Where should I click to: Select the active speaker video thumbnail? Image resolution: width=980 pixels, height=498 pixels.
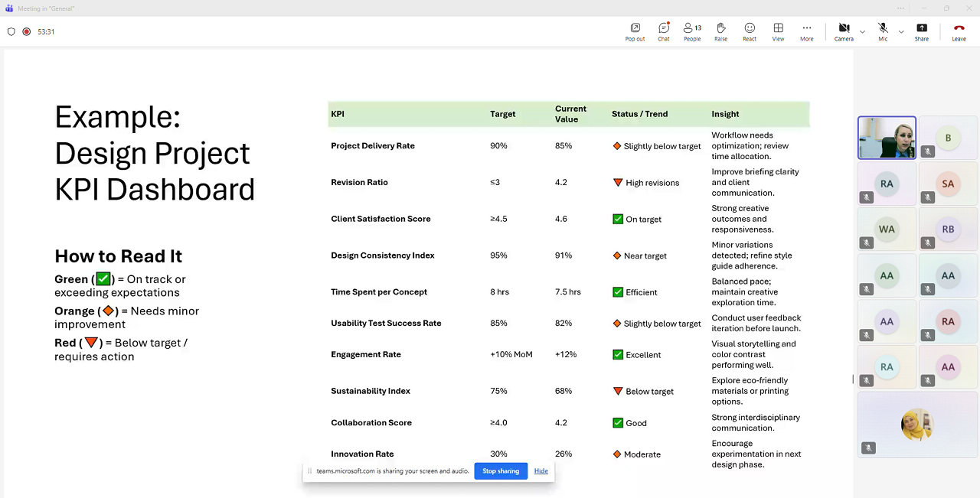pyautogui.click(x=887, y=138)
